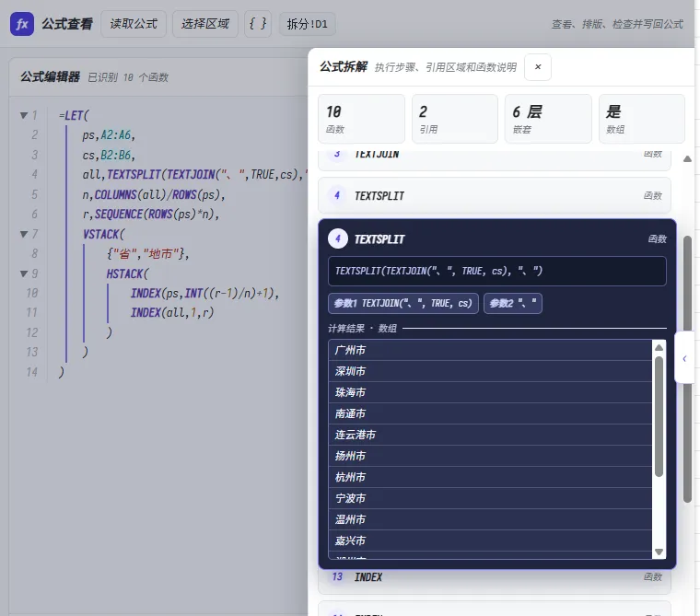Click SEQUENCE function in editor line 6
Image resolution: width=700 pixels, height=616 pixels.
(x=119, y=215)
